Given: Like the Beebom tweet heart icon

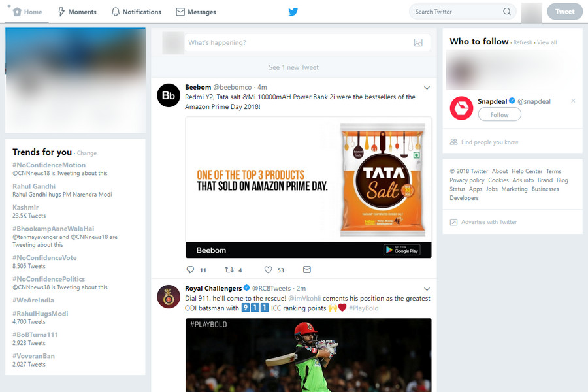Looking at the screenshot, I should point(268,269).
